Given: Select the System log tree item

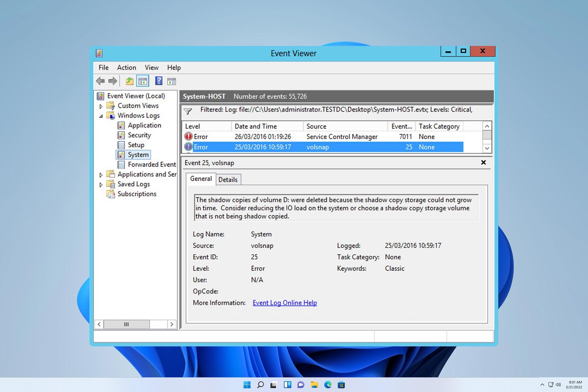Looking at the screenshot, I should pos(137,154).
